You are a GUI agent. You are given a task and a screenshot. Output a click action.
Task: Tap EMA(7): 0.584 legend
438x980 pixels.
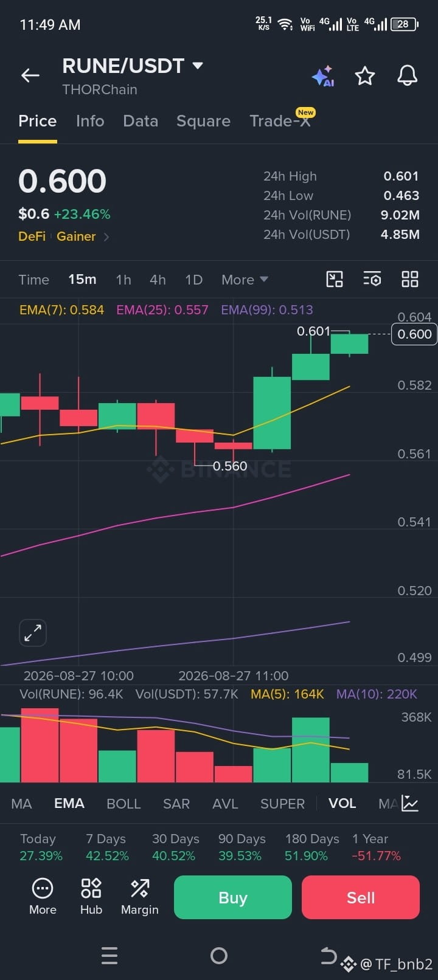(61, 310)
